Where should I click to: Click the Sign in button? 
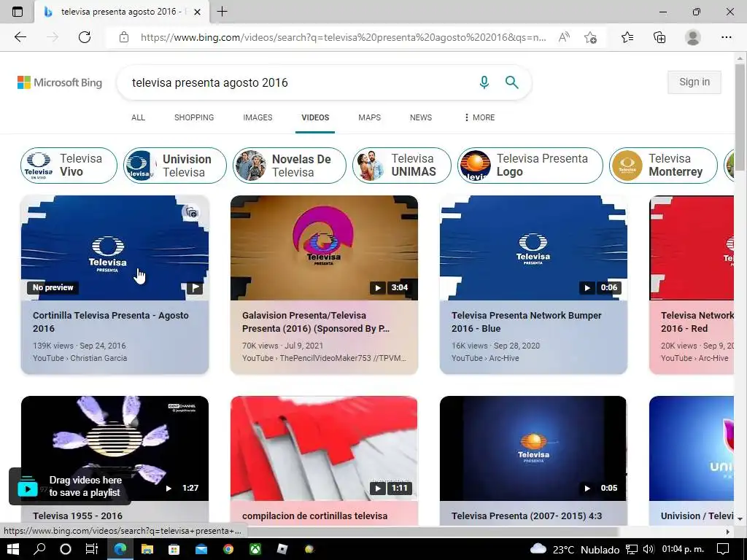point(694,82)
